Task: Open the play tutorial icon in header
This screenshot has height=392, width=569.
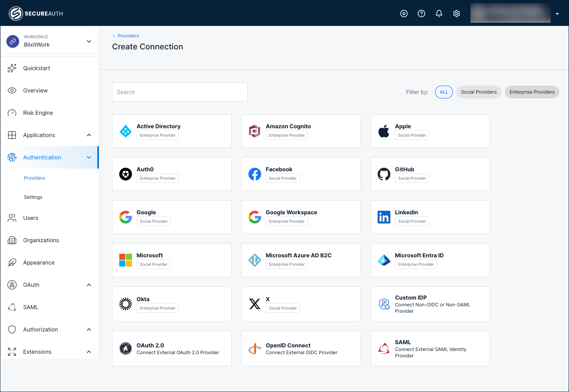Action: point(404,14)
